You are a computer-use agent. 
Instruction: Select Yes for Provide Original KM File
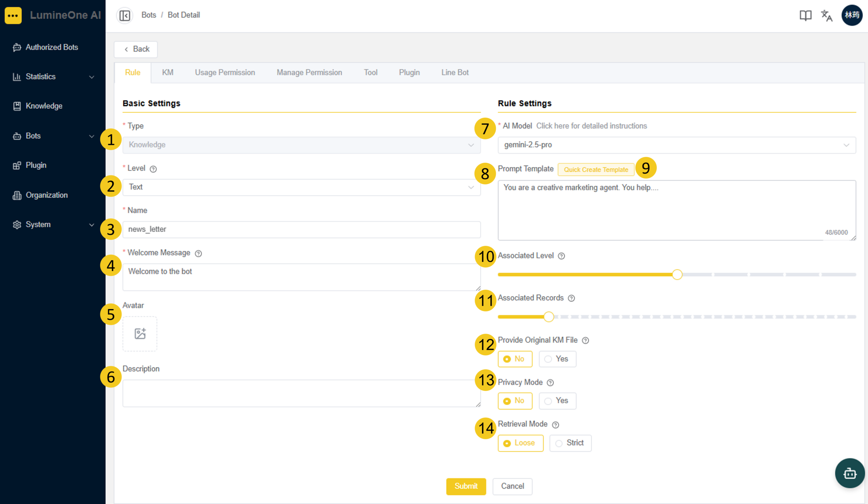[x=557, y=359]
